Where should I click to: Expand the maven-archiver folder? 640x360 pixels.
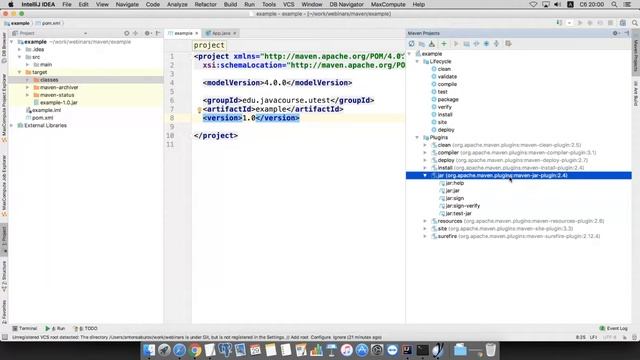point(27,87)
